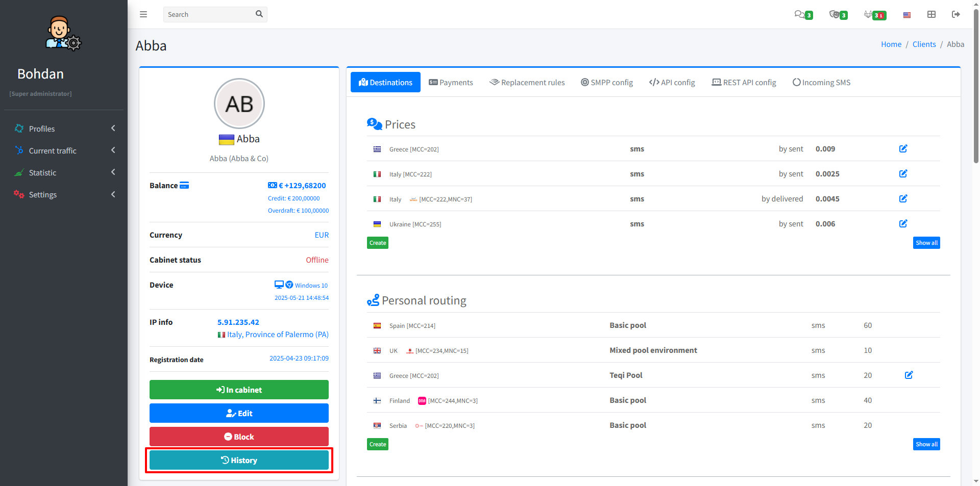Click the grid layout icon in header
Viewport: 980px width, 486px height.
[932, 14]
